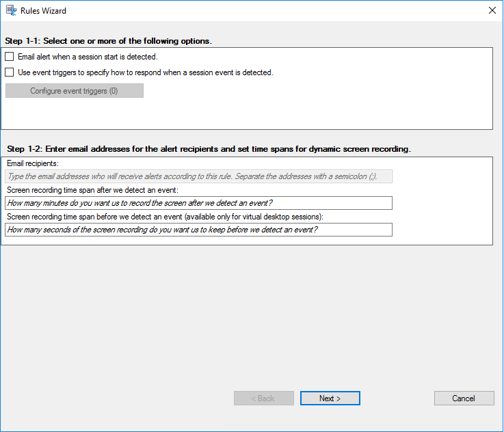The image size is (504, 432).
Task: Focus the Email recipients address field
Action: 199,176
